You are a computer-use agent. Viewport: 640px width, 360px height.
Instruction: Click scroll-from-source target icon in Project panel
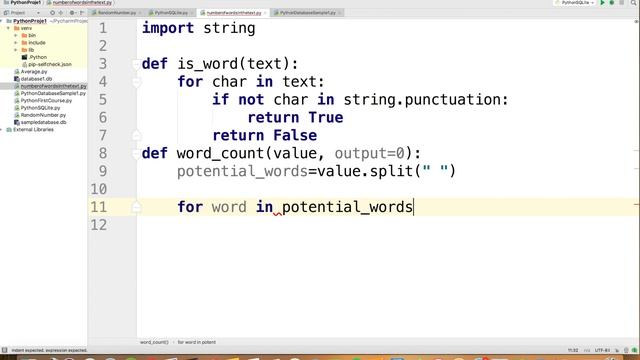point(52,13)
